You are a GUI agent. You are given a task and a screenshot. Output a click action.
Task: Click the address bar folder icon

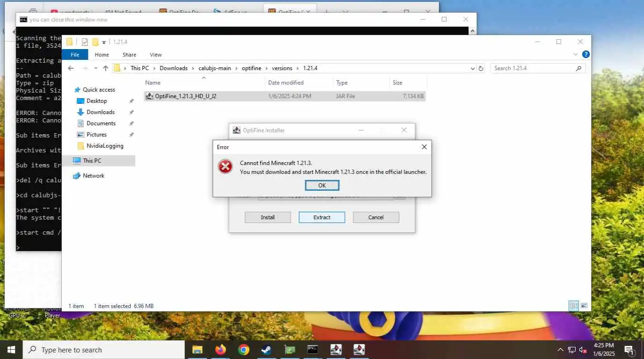pyautogui.click(x=117, y=68)
